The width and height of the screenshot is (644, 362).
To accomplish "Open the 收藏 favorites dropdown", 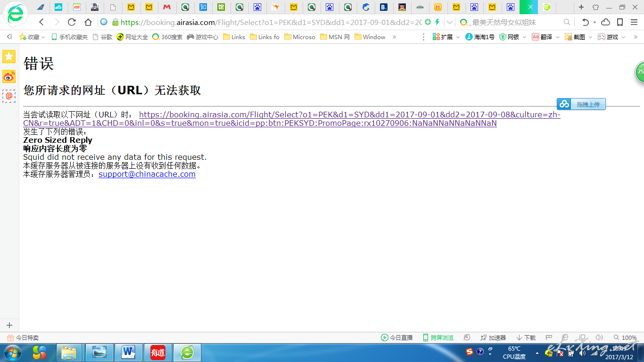I will (x=32, y=37).
